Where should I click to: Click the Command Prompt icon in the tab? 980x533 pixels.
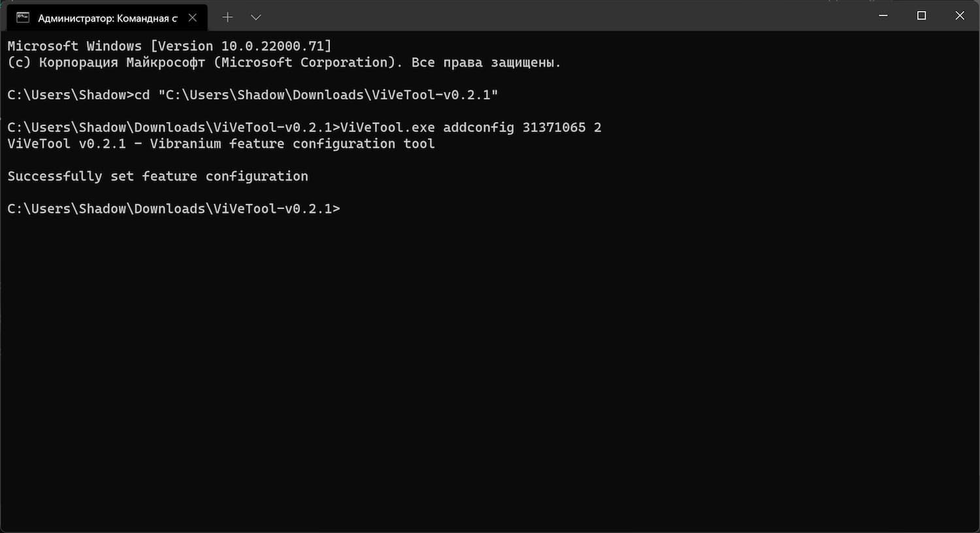(23, 18)
